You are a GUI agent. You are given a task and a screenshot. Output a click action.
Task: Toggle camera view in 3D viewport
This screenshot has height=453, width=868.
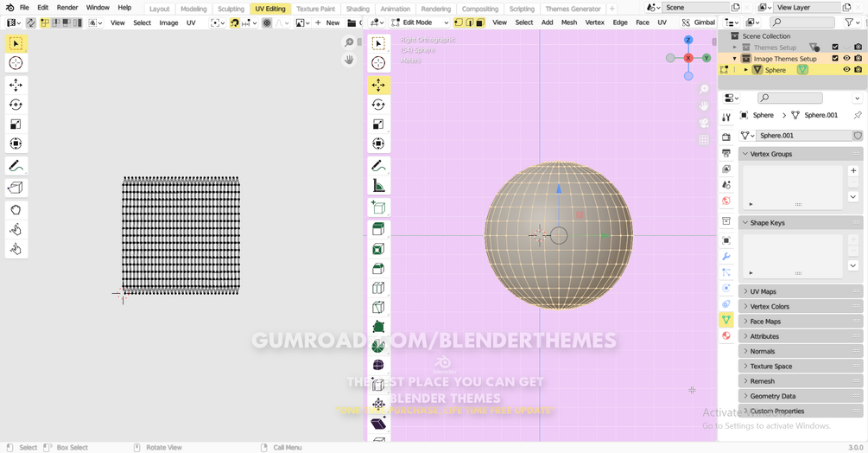pyautogui.click(x=704, y=123)
